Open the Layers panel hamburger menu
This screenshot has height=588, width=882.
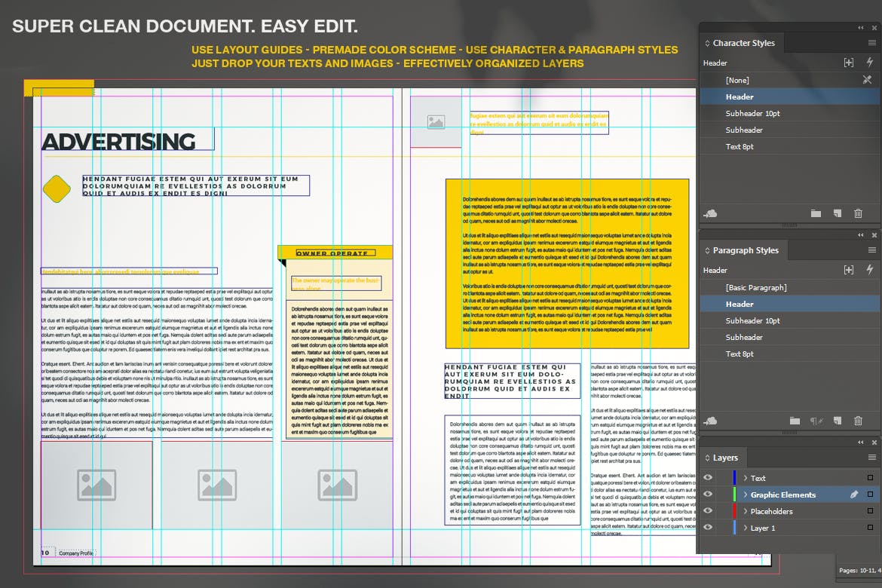coord(872,458)
